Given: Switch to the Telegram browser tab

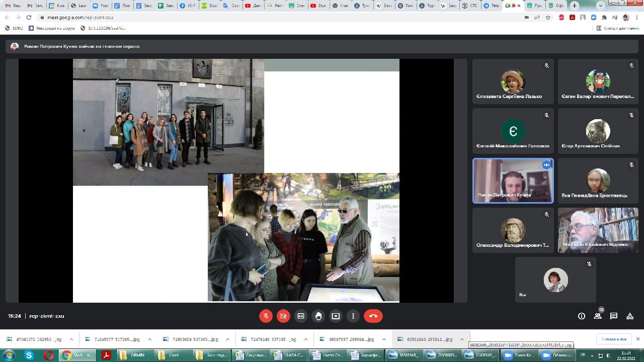Looking at the screenshot, I should (490, 6).
